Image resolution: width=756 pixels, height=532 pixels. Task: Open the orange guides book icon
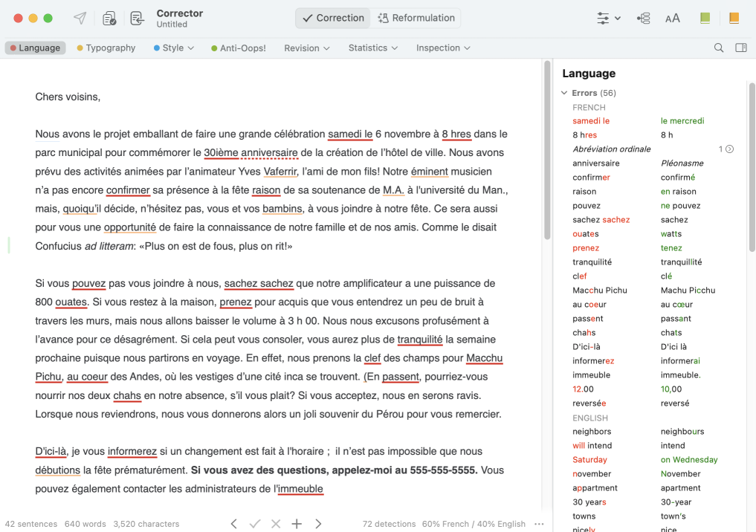pyautogui.click(x=734, y=19)
